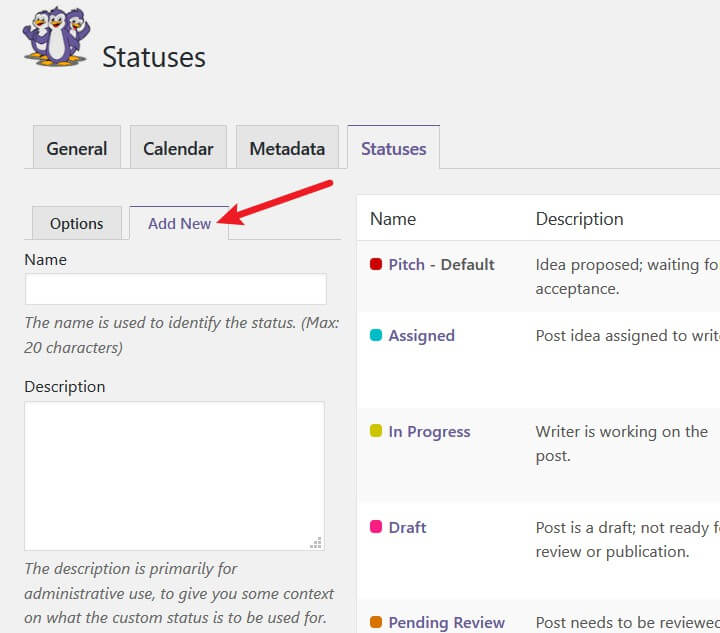The height and width of the screenshot is (633, 720).
Task: Click the 'Idea proposed; waiting' description text
Action: pos(628,277)
